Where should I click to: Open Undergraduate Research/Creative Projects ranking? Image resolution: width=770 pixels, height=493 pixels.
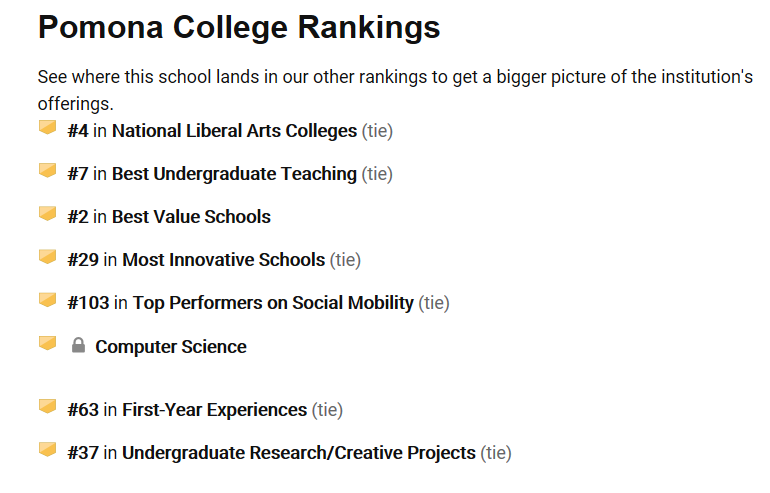[x=298, y=453]
